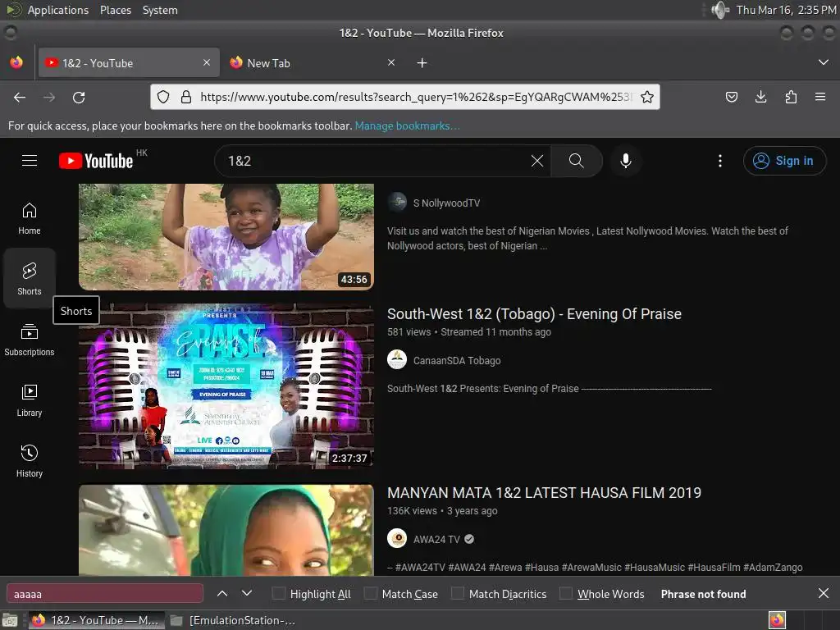Open Shorts in YouTube sidebar
The width and height of the screenshot is (840, 630).
30,279
